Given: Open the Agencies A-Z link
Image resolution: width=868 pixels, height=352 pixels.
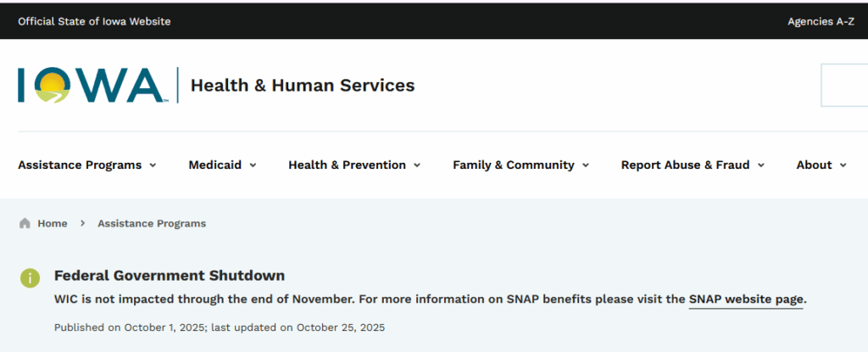Looking at the screenshot, I should pyautogui.click(x=821, y=21).
